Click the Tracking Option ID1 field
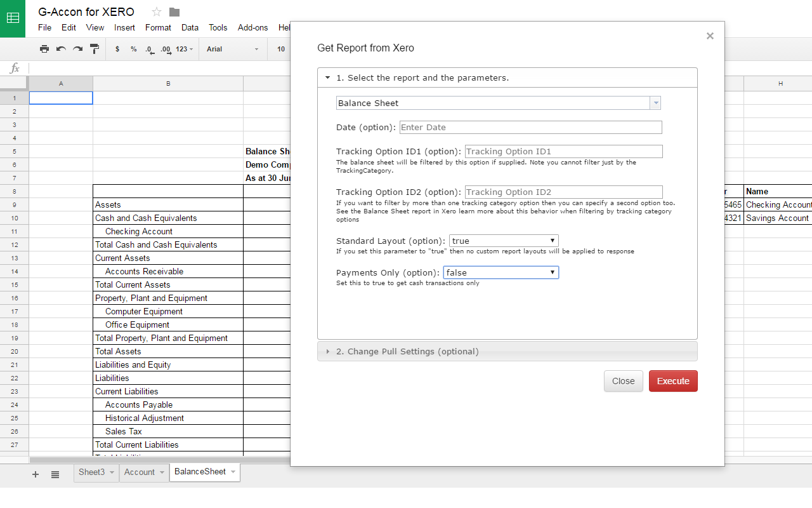 (563, 151)
